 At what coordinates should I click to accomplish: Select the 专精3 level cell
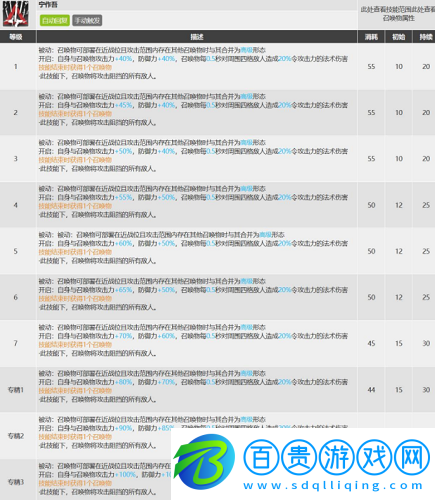16,482
